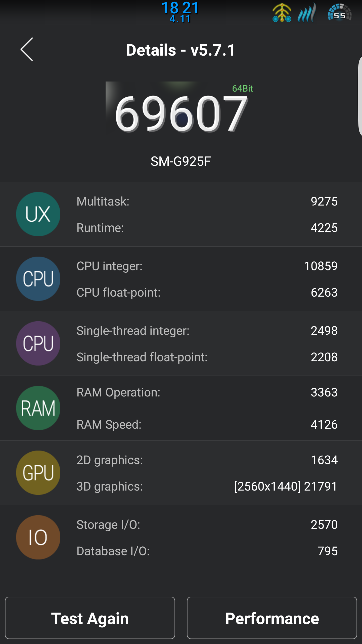The image size is (362, 644).
Task: Tap the signal strength bars icon
Action: (307, 13)
